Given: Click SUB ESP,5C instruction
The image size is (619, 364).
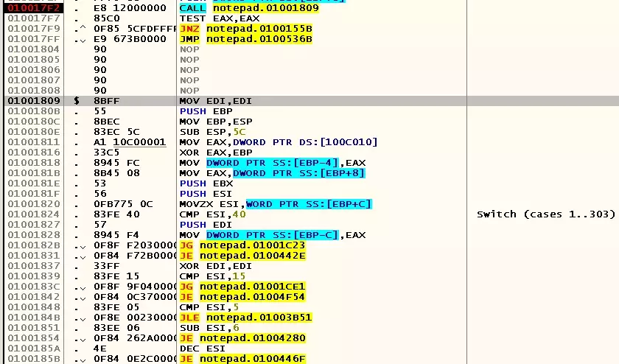Looking at the screenshot, I should (x=212, y=132).
